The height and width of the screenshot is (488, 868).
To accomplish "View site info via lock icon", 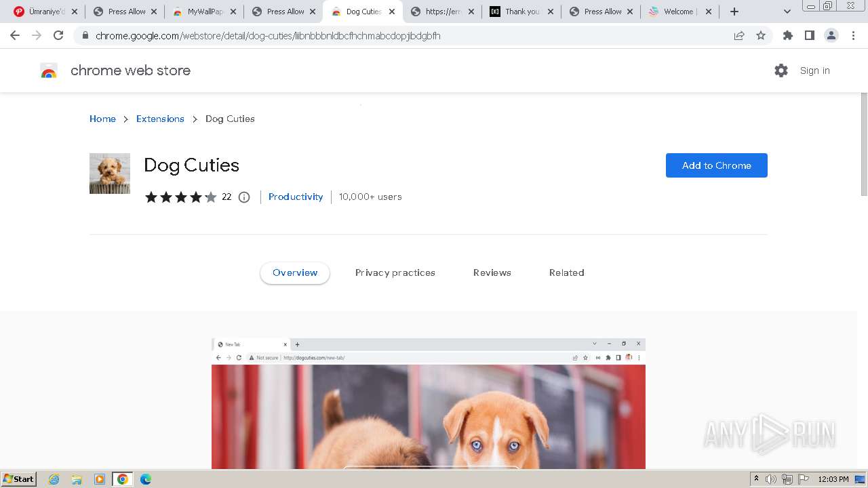I will tap(85, 35).
